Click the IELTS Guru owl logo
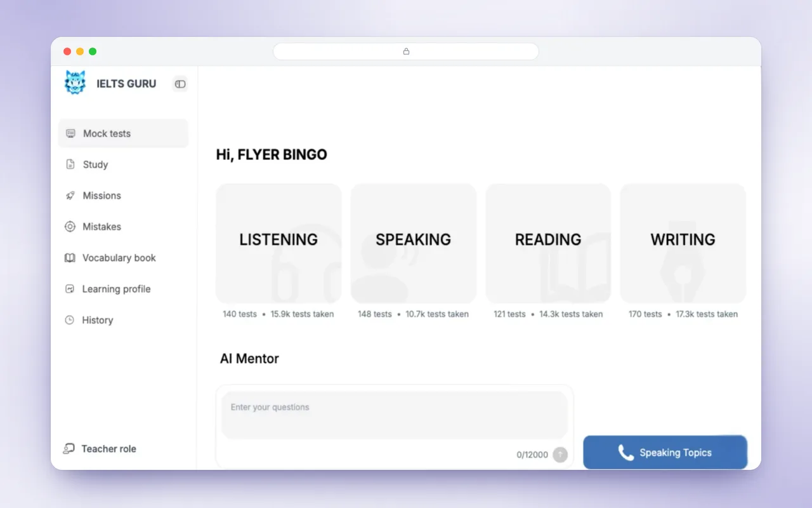 75,83
